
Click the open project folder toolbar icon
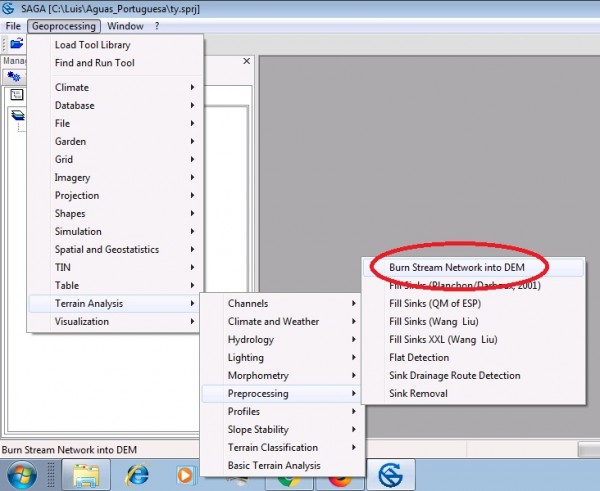point(16,44)
